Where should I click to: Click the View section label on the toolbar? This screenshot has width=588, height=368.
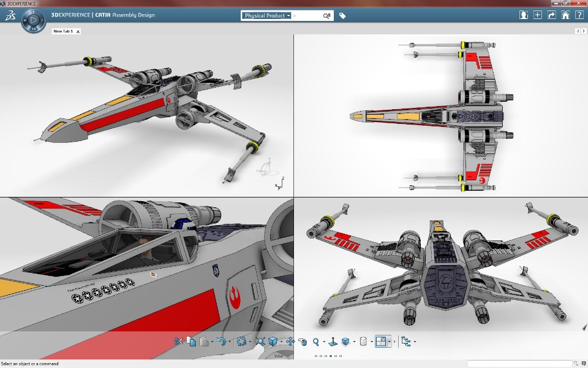[279, 356]
